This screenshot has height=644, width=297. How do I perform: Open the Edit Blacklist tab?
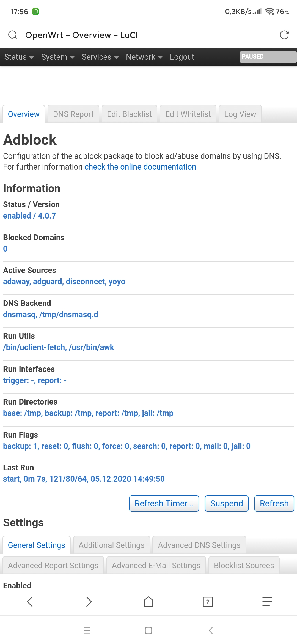(x=130, y=114)
